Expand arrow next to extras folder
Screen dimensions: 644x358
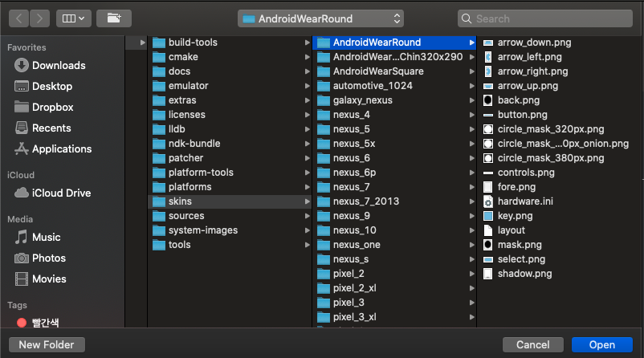(x=308, y=100)
